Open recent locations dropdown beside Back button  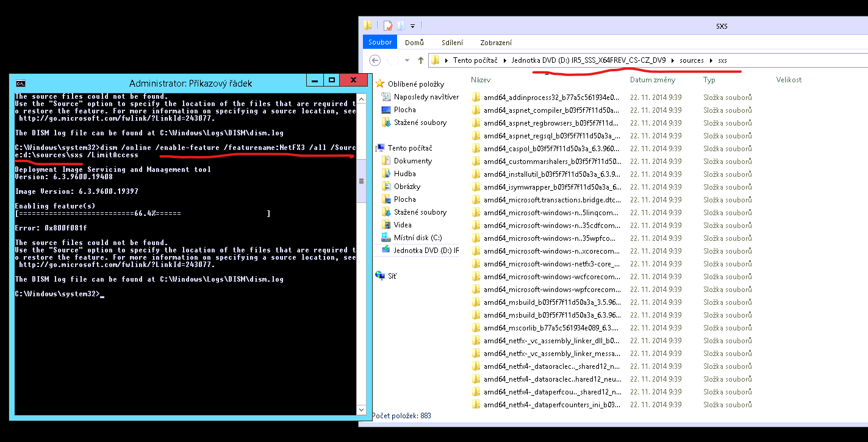point(406,60)
